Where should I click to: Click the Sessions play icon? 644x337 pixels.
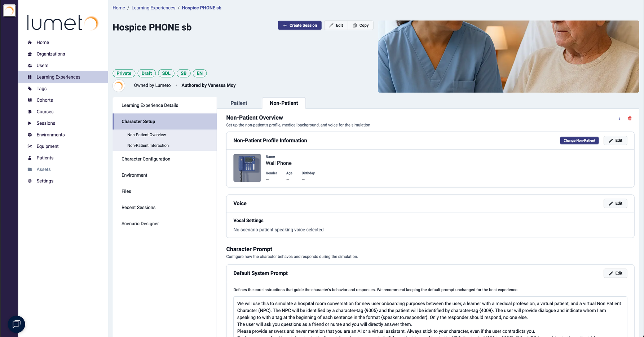tap(30, 123)
